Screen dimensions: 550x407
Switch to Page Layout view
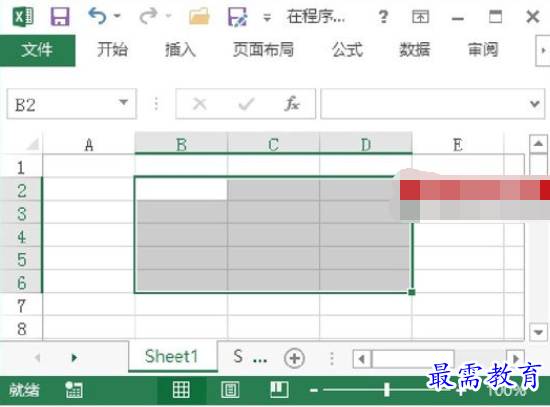coord(230,390)
